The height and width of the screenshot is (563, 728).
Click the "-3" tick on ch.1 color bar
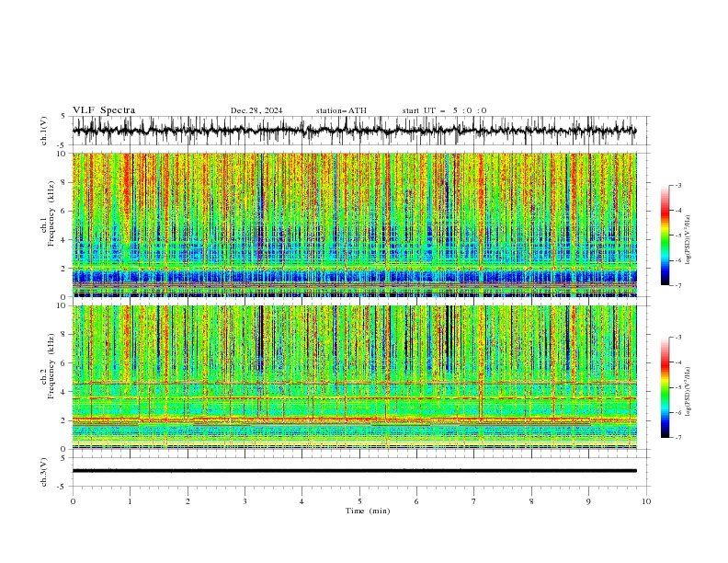[x=678, y=185]
